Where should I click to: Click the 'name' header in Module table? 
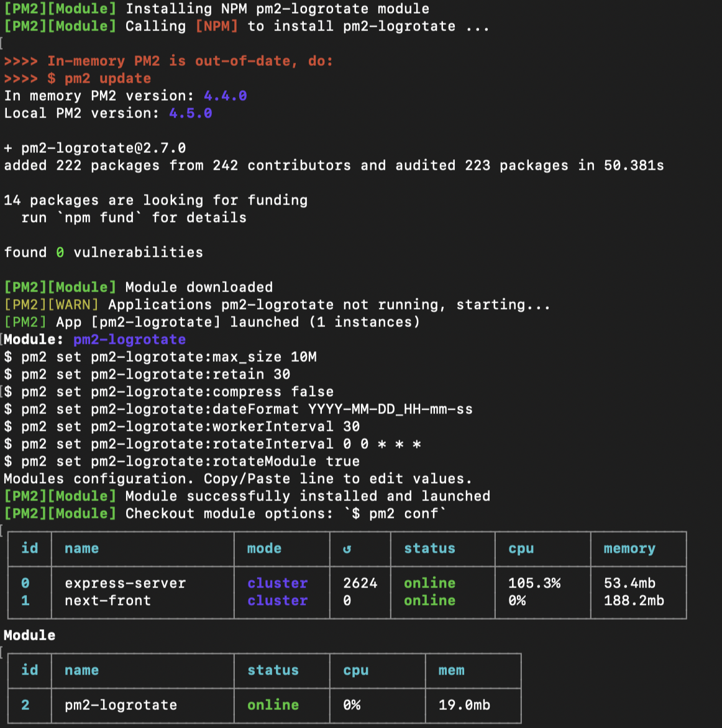pos(81,670)
